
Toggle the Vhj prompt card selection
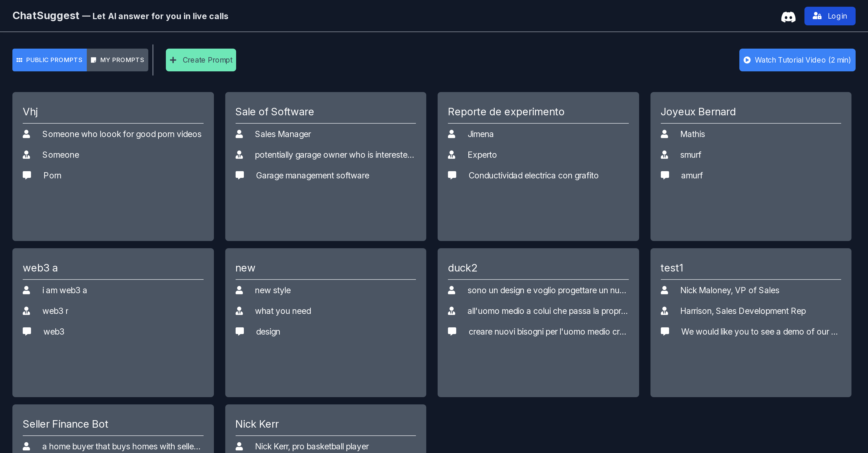point(113,167)
